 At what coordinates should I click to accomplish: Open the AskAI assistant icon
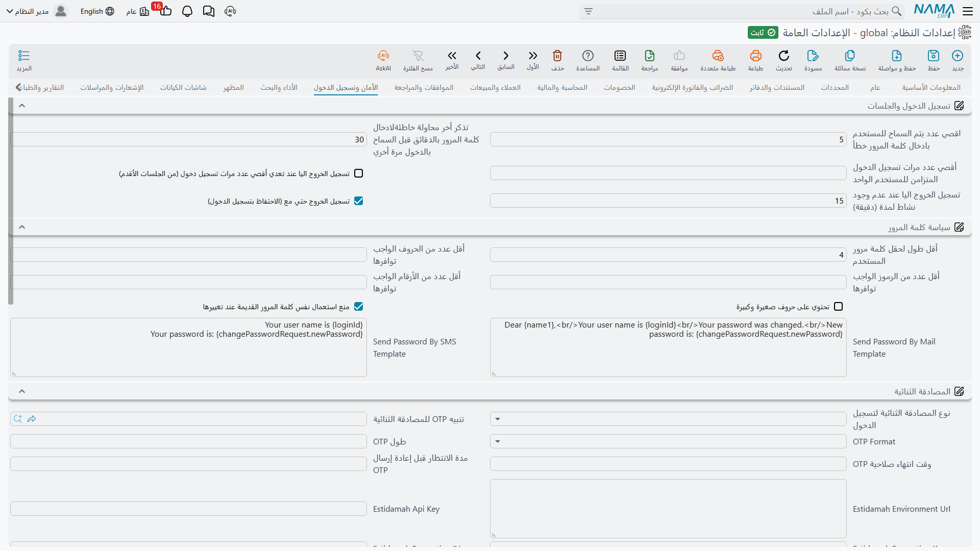(x=383, y=56)
